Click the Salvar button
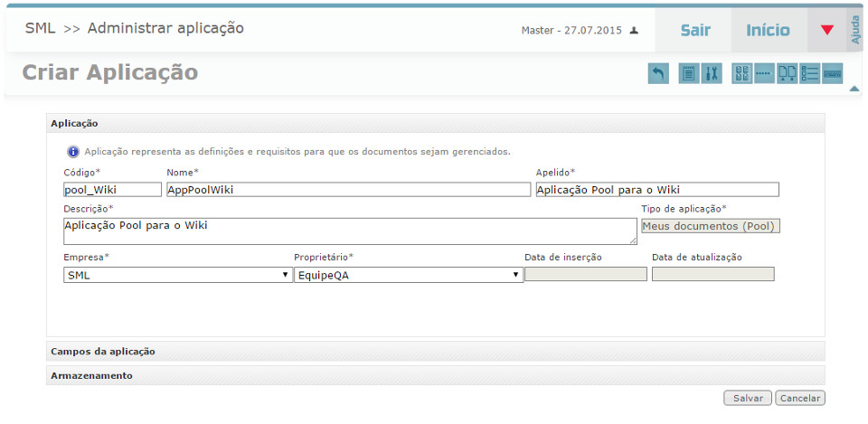The image size is (868, 424). coord(748,398)
